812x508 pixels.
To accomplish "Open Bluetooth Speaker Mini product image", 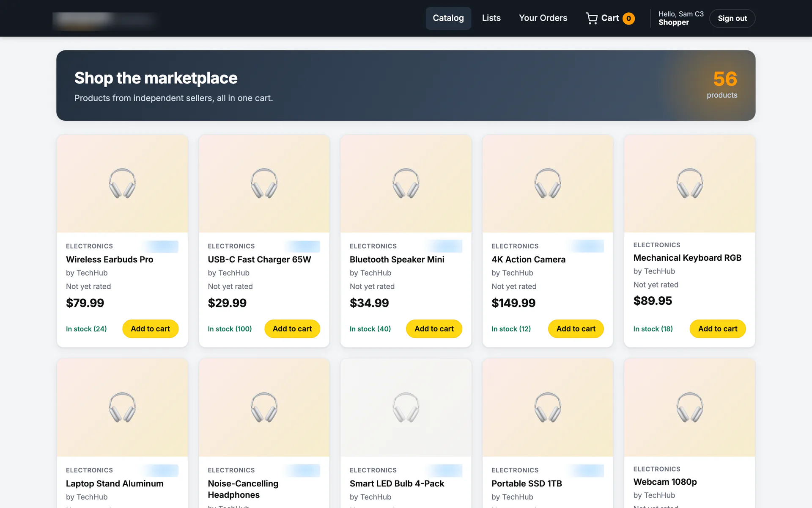I will point(406,184).
